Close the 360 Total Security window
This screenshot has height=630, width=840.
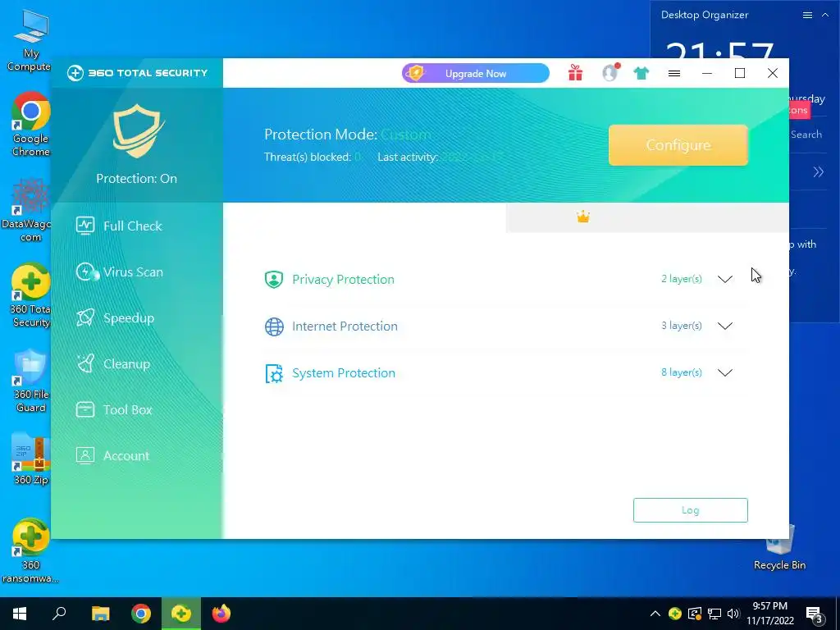[772, 73]
